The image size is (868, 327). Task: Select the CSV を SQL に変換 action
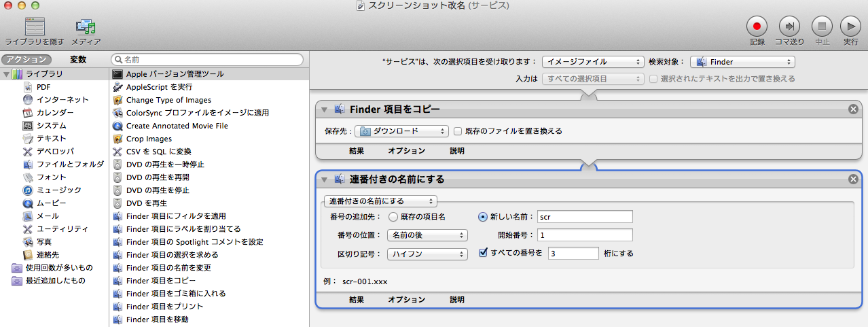click(158, 152)
